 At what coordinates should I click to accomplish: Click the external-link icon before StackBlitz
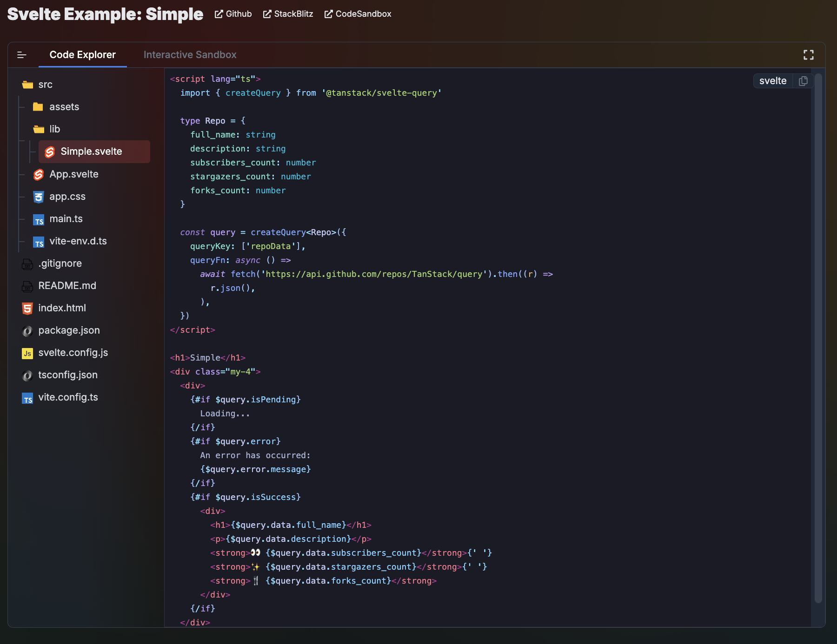tap(267, 14)
